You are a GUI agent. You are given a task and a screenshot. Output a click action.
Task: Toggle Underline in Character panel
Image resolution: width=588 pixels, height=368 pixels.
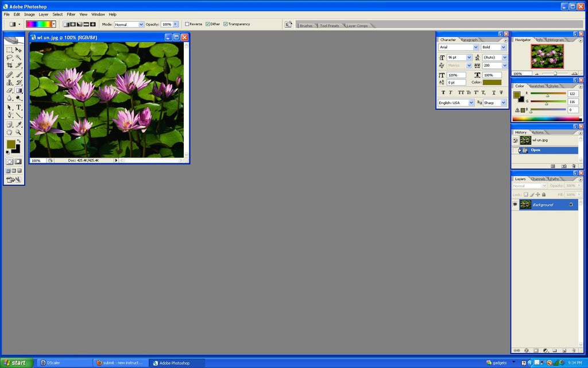pyautogui.click(x=493, y=93)
